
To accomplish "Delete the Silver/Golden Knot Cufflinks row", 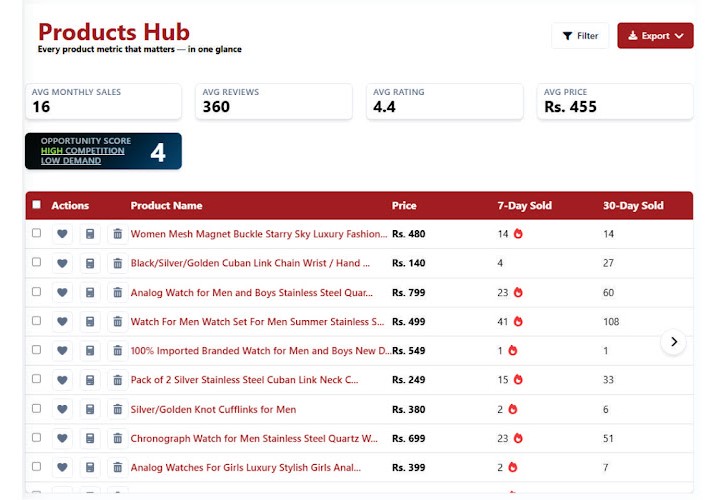I will (118, 409).
